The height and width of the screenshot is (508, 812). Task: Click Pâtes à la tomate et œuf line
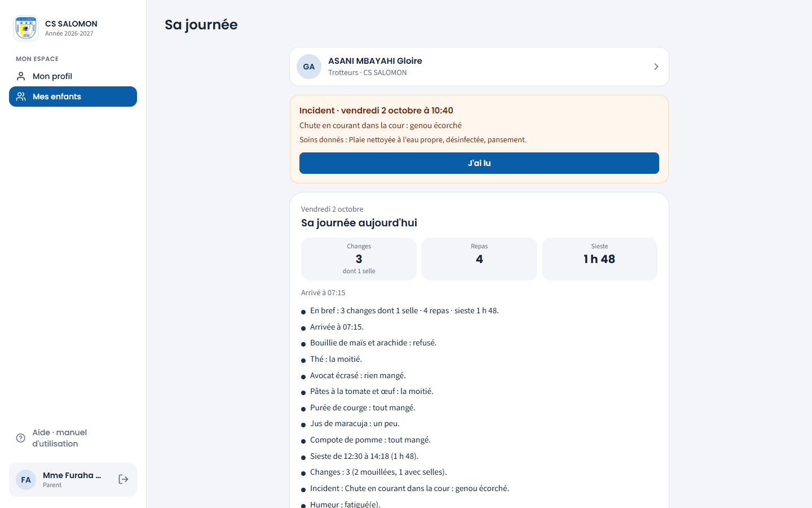click(x=372, y=391)
